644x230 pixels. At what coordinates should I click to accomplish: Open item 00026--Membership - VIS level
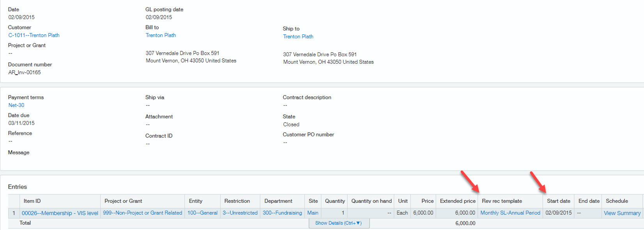point(60,213)
